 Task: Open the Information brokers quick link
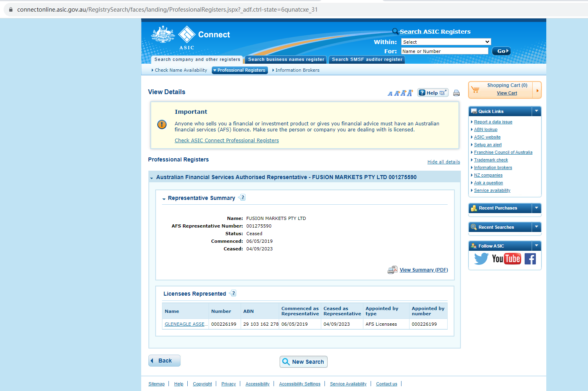(x=493, y=167)
